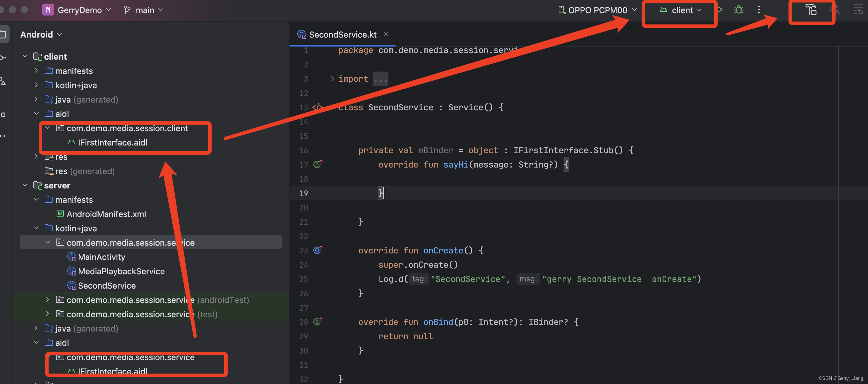868x384 pixels.
Task: Collapse the client module chevron
Action: (x=25, y=56)
